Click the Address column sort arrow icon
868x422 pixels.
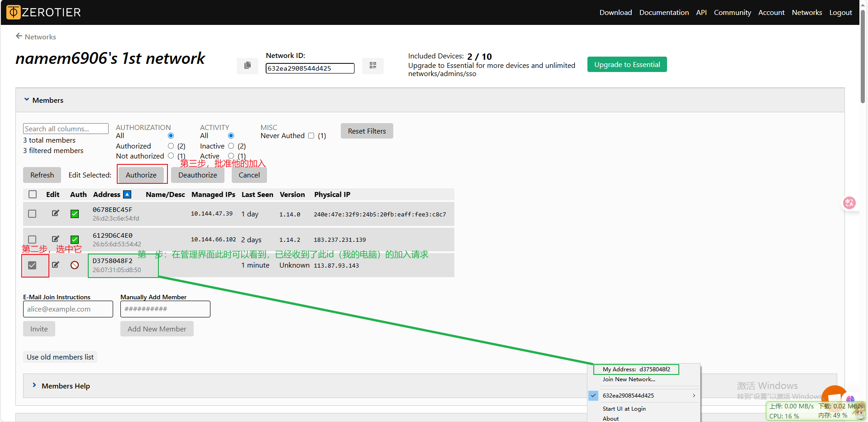coord(127,194)
